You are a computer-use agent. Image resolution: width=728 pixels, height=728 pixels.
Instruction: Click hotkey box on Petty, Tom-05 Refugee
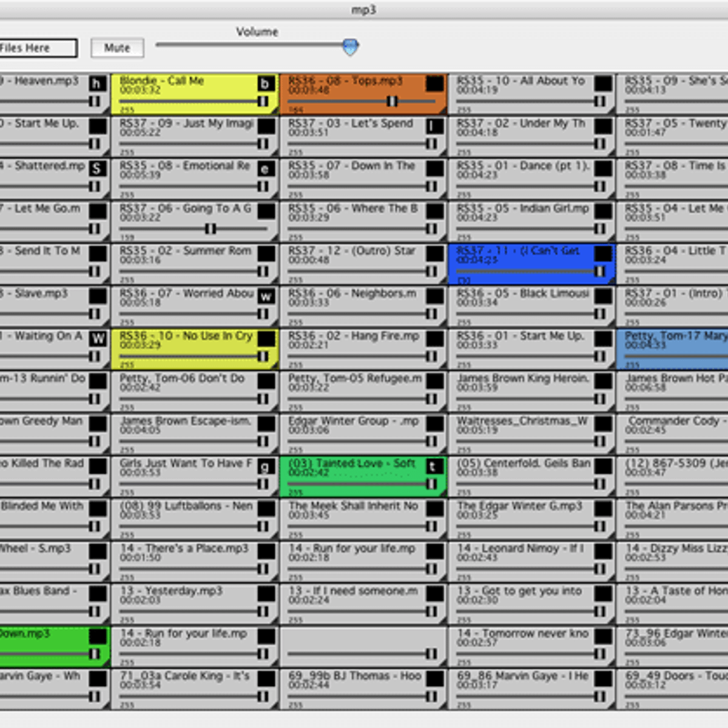click(x=434, y=381)
